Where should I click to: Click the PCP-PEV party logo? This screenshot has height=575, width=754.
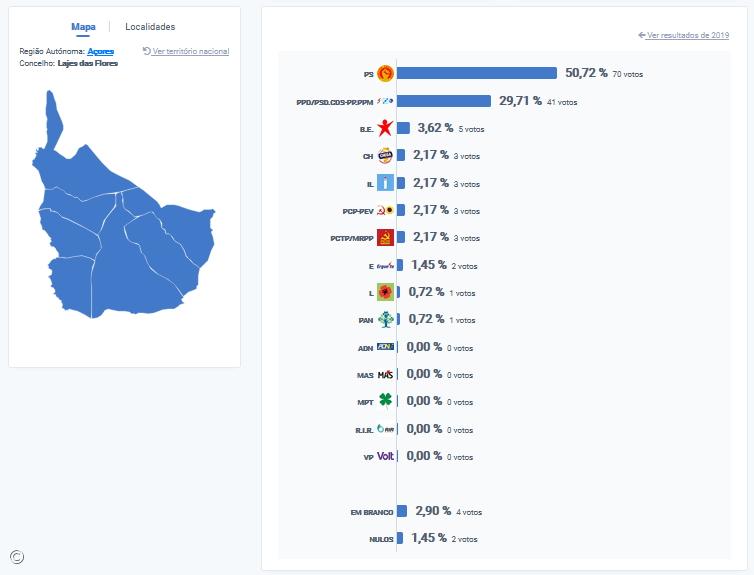pyautogui.click(x=385, y=210)
